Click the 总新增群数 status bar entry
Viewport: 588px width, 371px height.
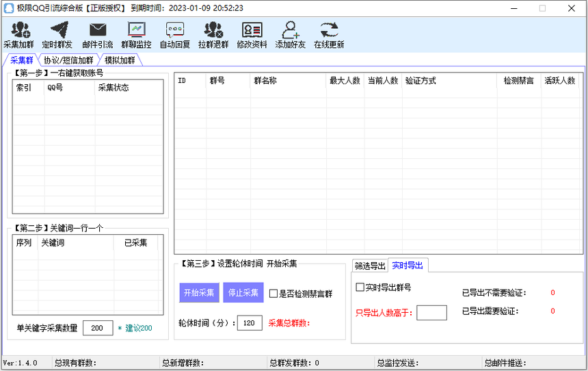coord(183,363)
